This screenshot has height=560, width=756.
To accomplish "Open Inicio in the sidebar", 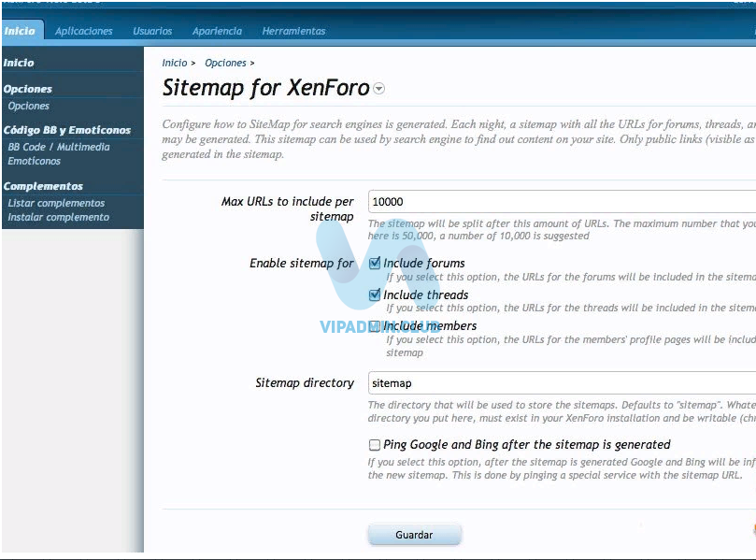I will 19,63.
